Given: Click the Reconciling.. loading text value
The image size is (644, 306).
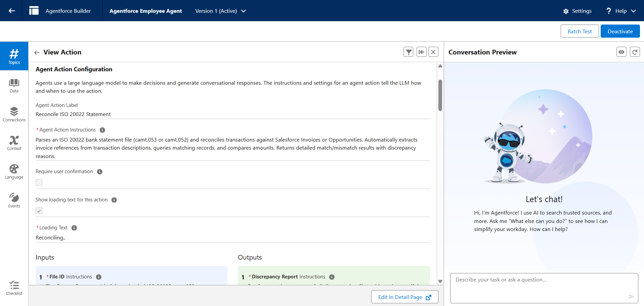Looking at the screenshot, I should coord(51,238).
